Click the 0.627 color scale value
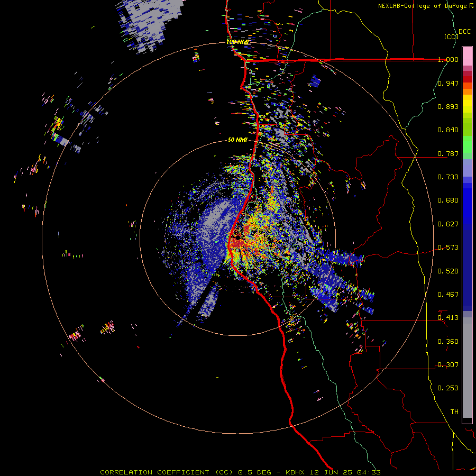Viewport: 476px width, 476px height. pos(448,224)
